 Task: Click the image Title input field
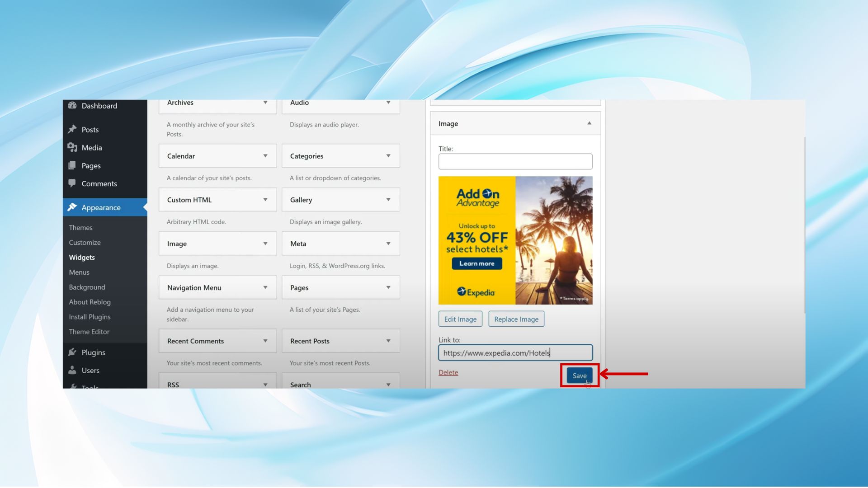(515, 161)
